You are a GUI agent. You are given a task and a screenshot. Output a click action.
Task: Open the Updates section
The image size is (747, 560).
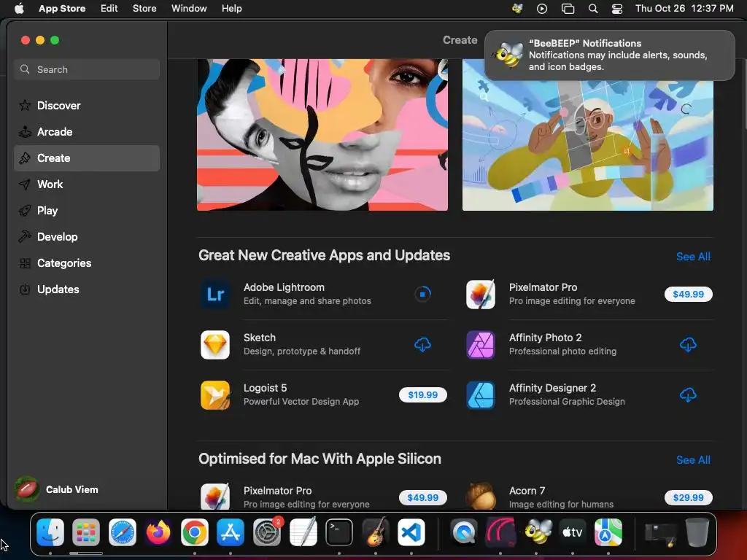point(87,289)
